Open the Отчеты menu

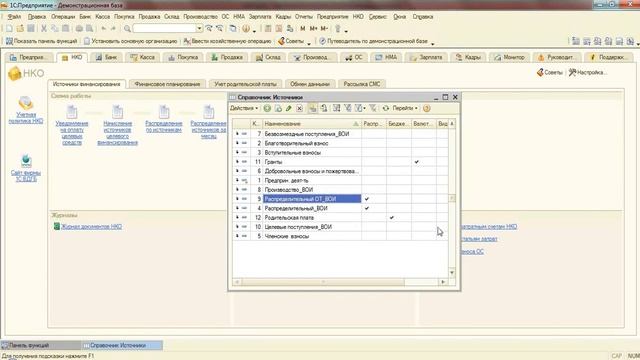pos(303,17)
